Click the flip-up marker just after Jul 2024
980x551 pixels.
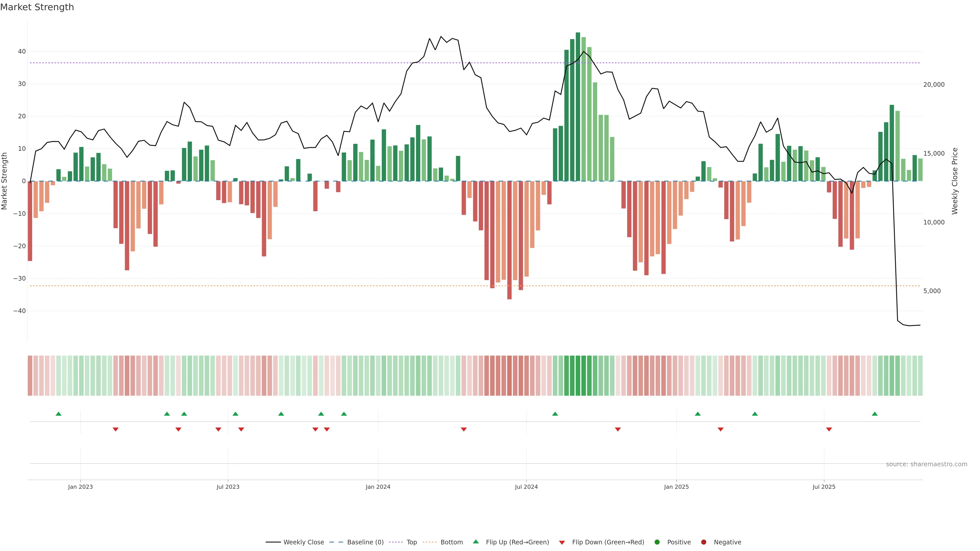click(555, 414)
